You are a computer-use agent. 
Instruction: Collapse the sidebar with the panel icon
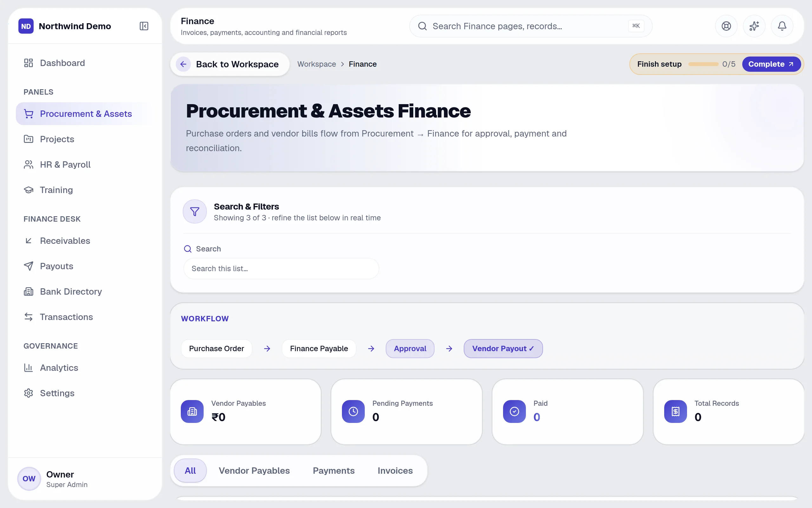[144, 26]
